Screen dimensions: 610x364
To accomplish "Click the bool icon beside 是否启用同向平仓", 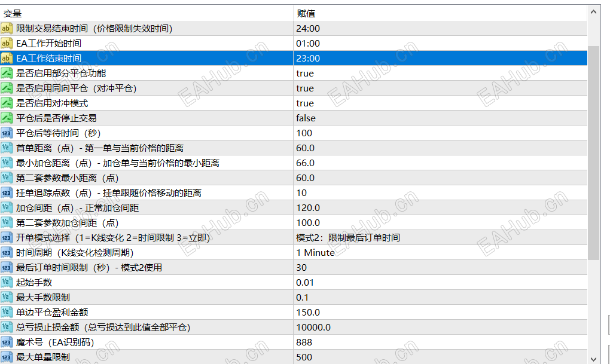I will (x=7, y=88).
